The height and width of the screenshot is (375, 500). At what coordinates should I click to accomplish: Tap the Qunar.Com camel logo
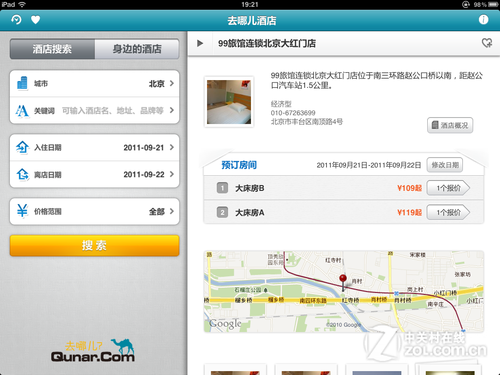point(93,351)
